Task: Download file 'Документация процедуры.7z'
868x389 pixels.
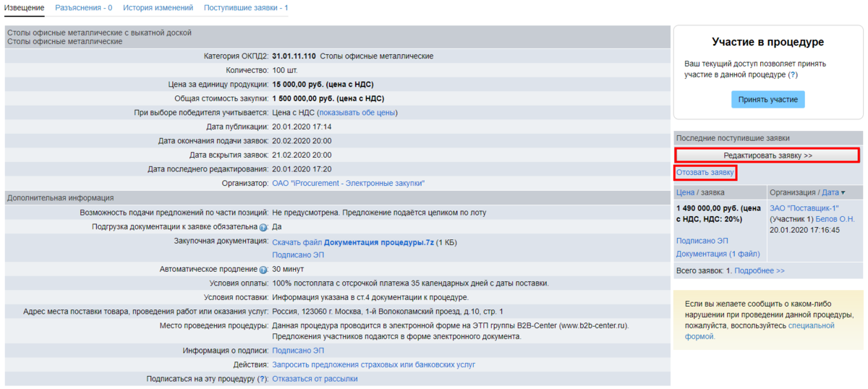Action: click(378, 242)
